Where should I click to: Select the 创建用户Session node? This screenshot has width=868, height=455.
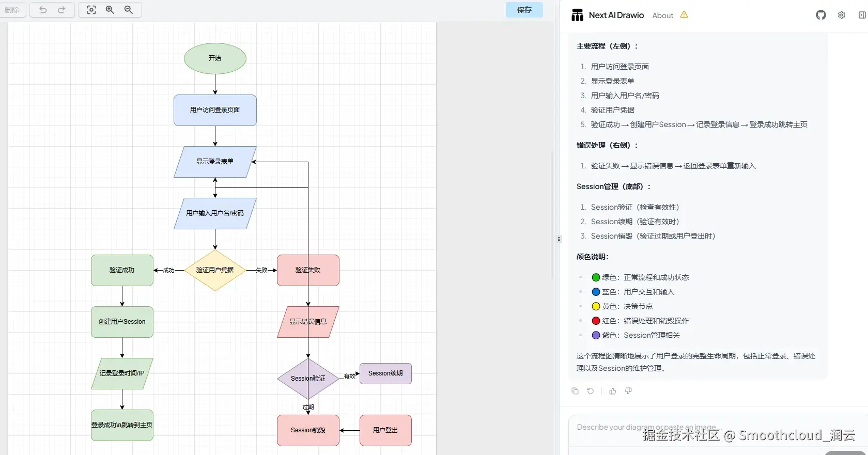122,322
